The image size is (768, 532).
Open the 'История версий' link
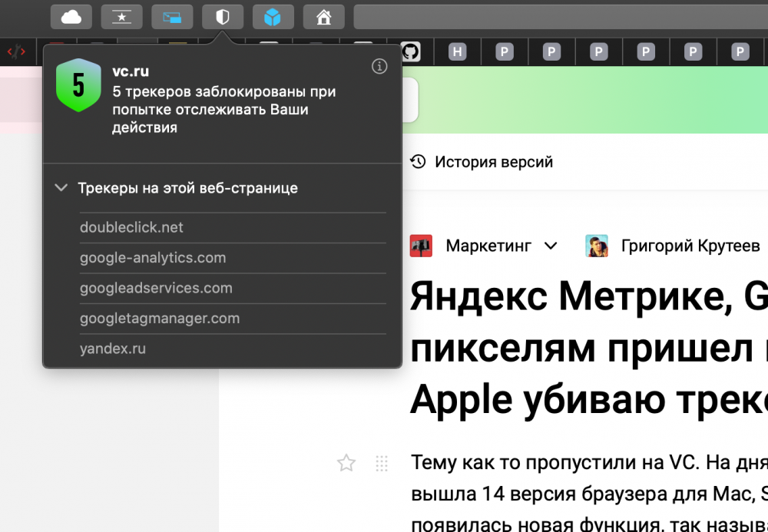[x=494, y=162]
